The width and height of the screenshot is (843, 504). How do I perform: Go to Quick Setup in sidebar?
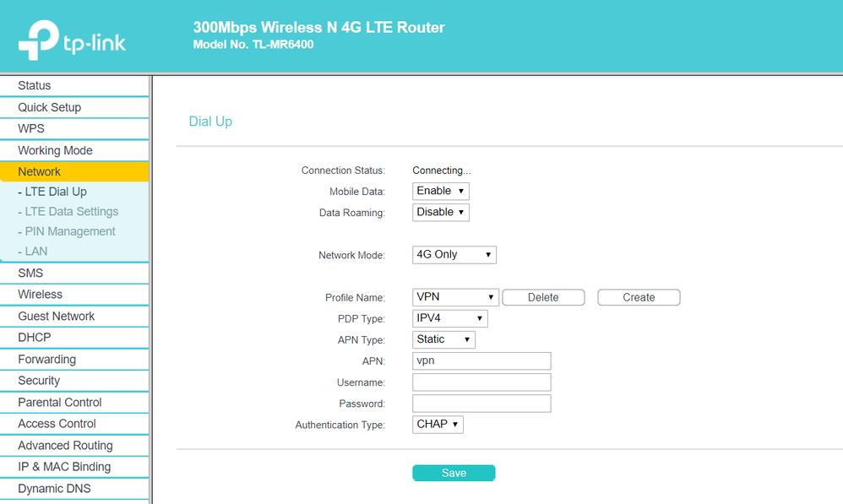[x=50, y=107]
